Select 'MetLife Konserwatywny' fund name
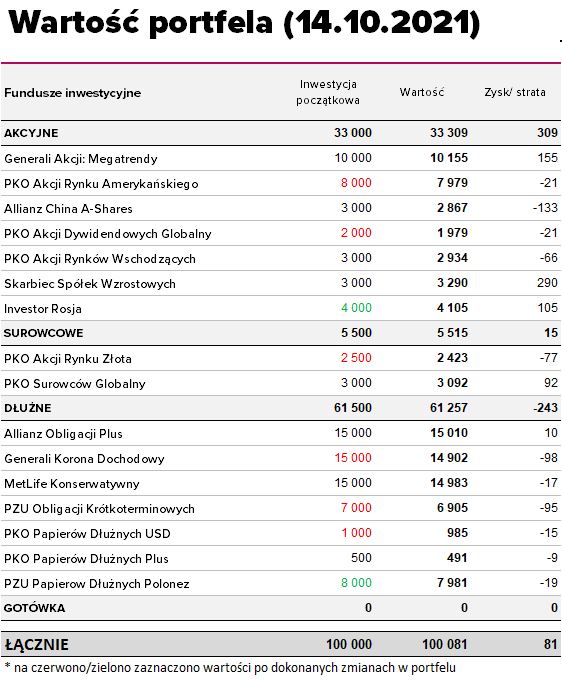 coord(72,484)
